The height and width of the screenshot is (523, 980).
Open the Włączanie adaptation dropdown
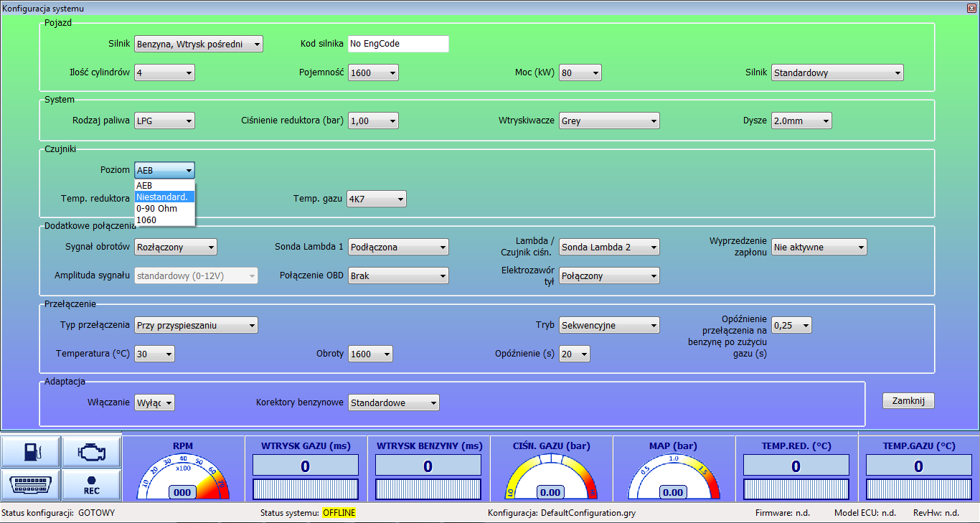point(154,402)
